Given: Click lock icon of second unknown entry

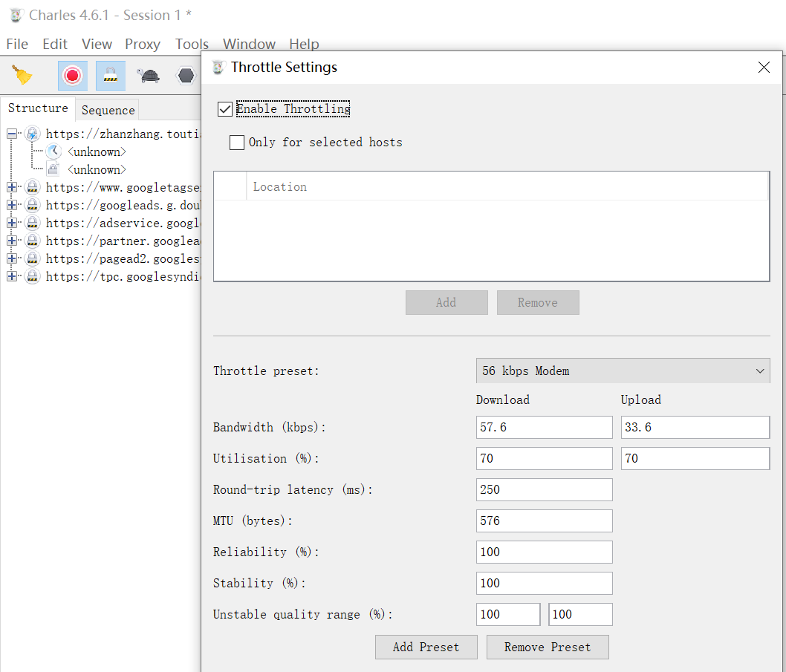Looking at the screenshot, I should [53, 169].
